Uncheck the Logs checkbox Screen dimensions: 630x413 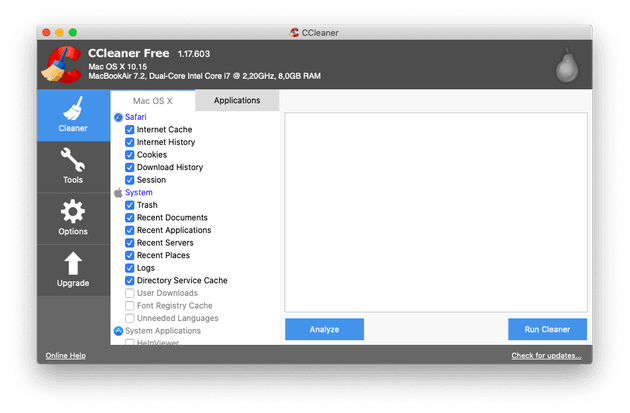(129, 268)
